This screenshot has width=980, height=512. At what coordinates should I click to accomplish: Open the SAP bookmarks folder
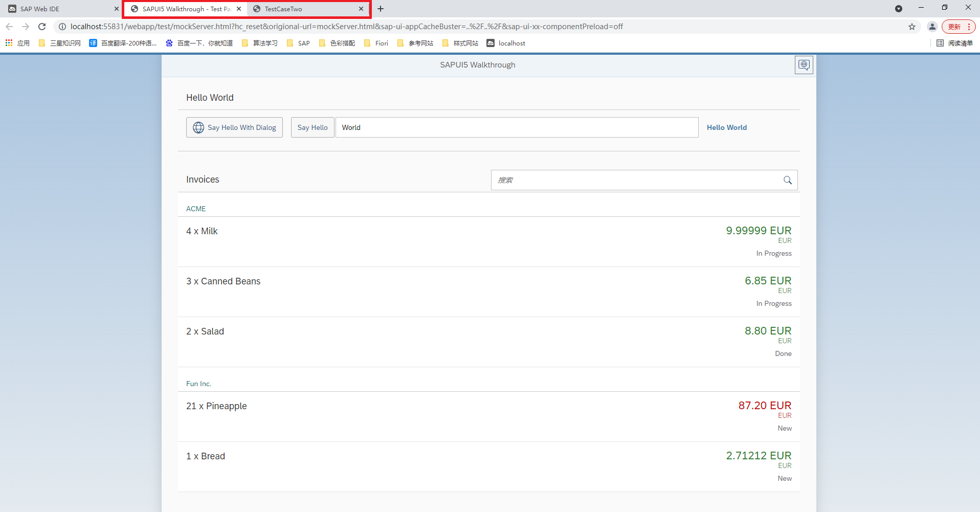pos(298,43)
